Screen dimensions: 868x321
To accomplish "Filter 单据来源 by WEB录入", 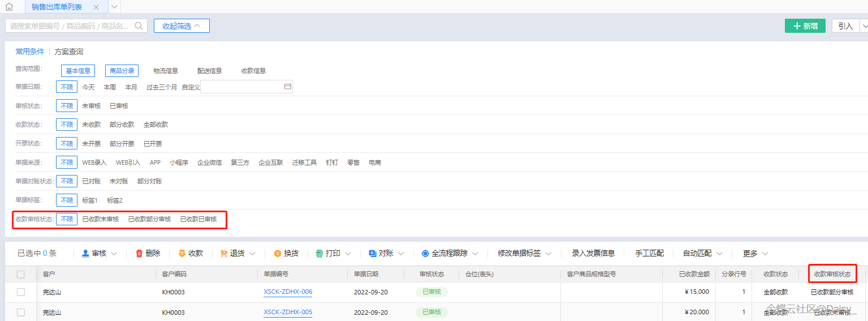I will pos(94,162).
